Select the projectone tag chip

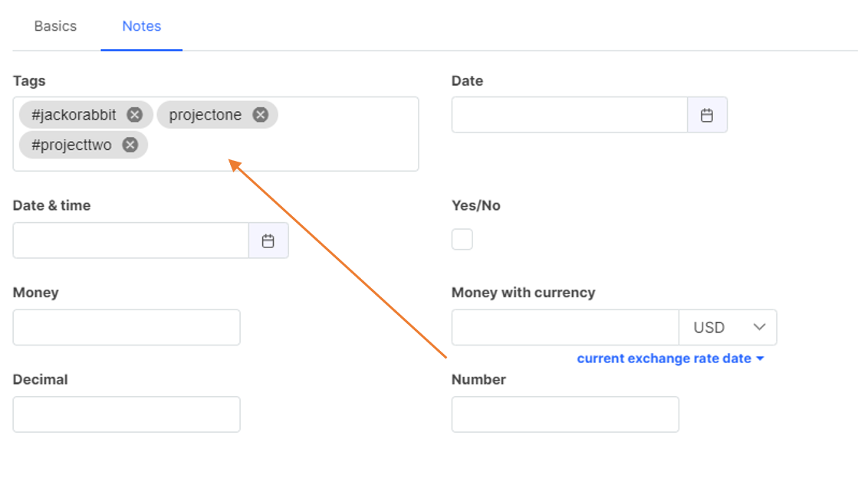coord(205,115)
